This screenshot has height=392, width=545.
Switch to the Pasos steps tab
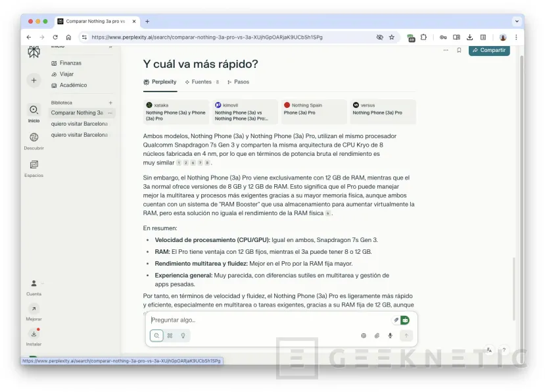coord(238,82)
